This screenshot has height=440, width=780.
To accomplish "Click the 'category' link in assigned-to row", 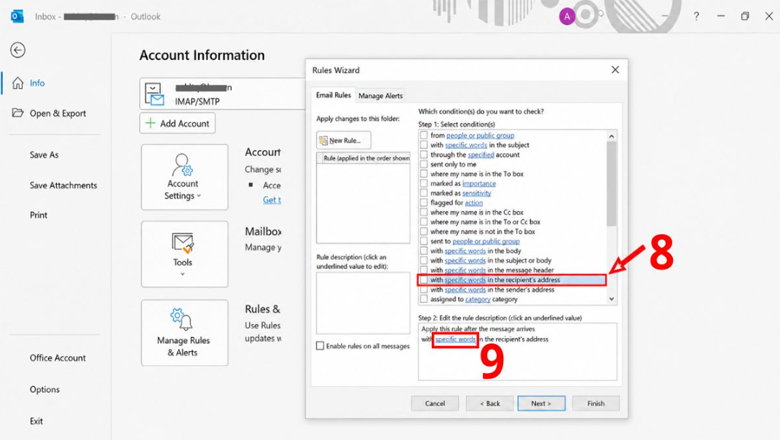I will tap(478, 299).
